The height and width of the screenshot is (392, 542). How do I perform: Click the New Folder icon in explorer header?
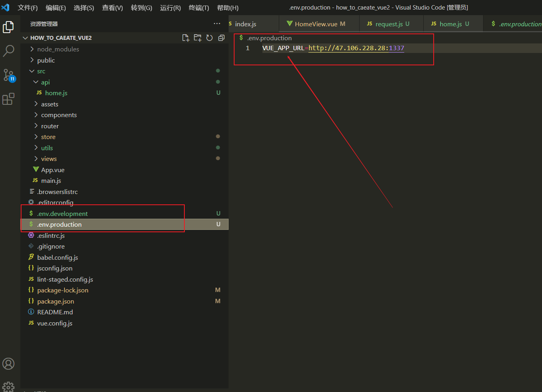click(x=198, y=38)
